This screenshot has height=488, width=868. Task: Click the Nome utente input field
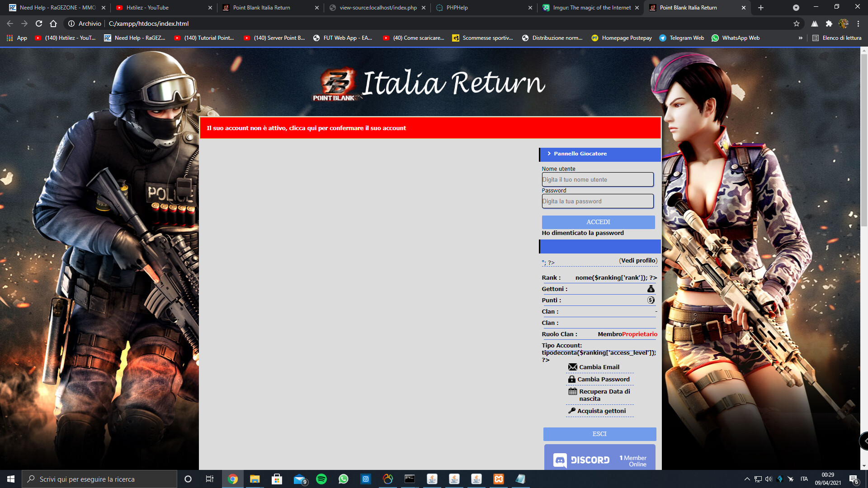point(598,179)
